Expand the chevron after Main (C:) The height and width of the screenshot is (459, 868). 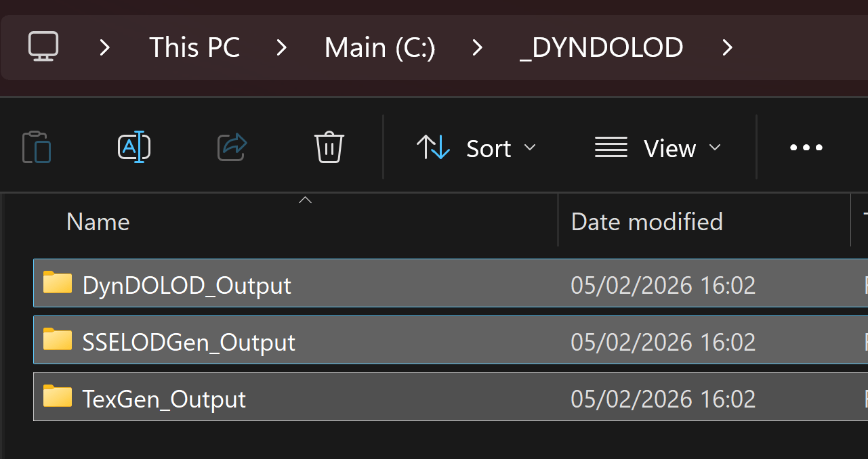pos(478,47)
